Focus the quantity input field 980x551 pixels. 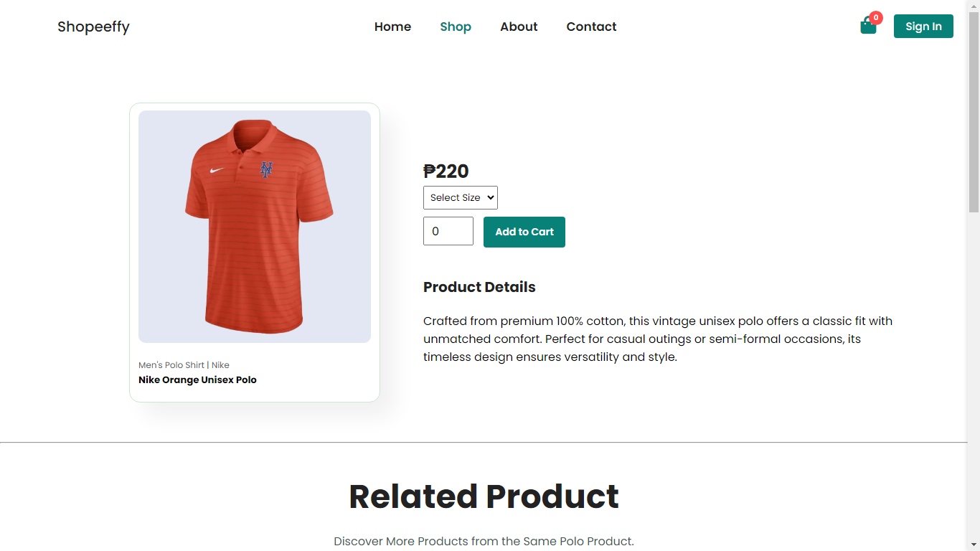click(448, 231)
